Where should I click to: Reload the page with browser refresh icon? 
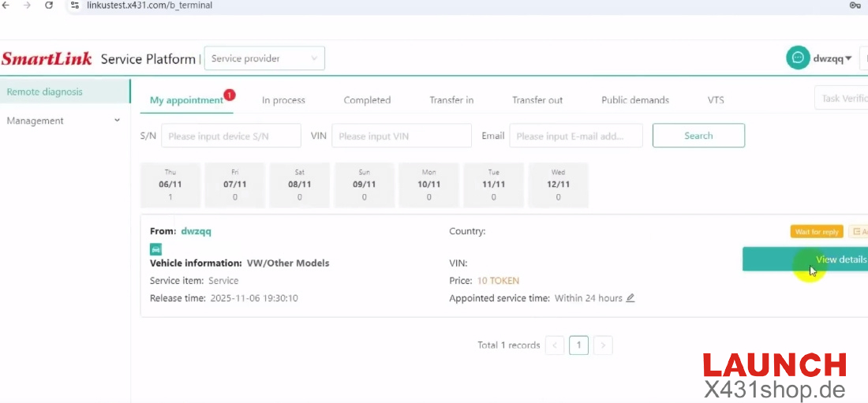point(49,6)
